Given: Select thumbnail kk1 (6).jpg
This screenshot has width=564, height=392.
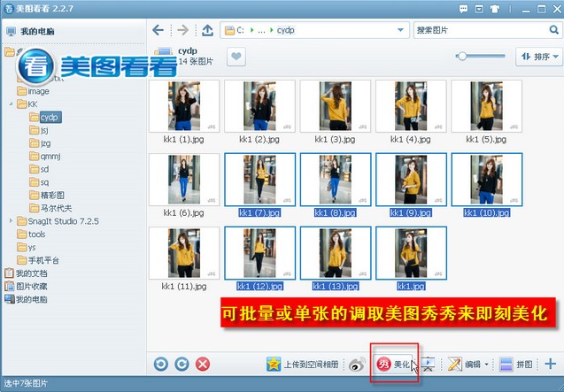Looking at the screenshot, I should click(184, 180).
